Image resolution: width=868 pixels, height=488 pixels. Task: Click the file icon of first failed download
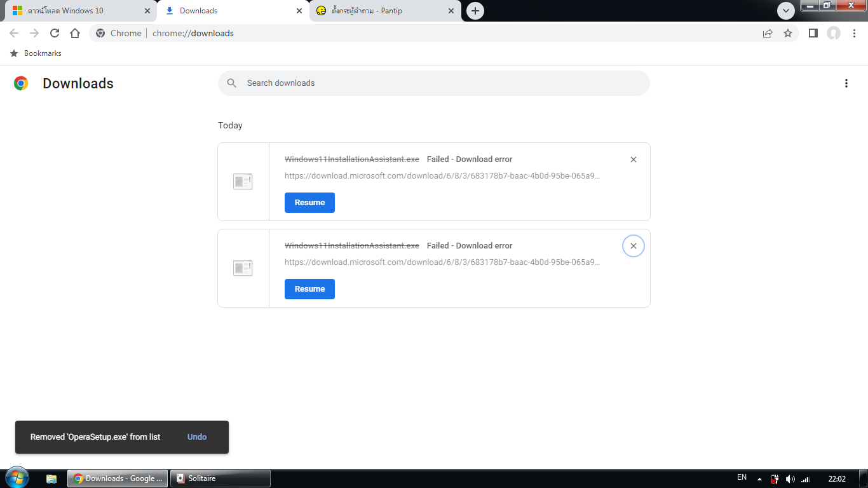[243, 182]
